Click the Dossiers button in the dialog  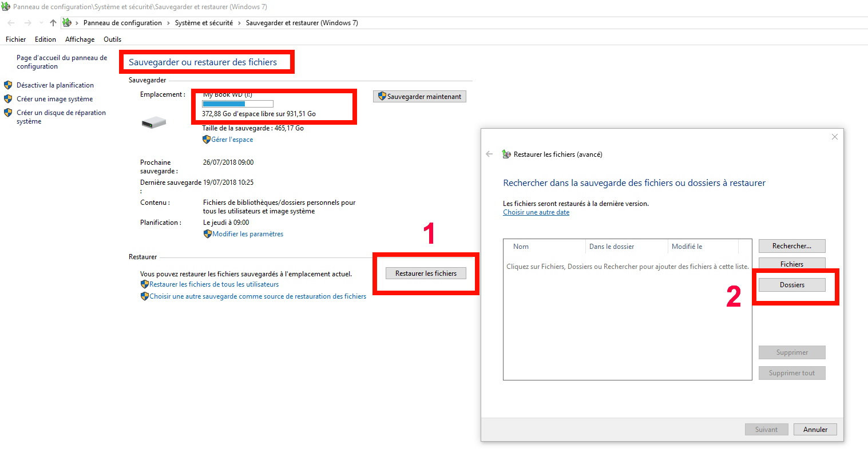792,285
